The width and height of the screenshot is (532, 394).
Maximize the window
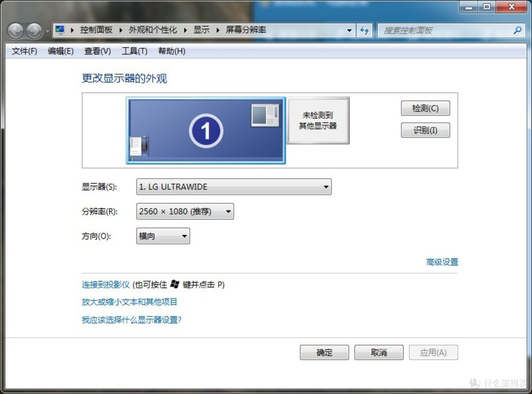click(x=487, y=7)
